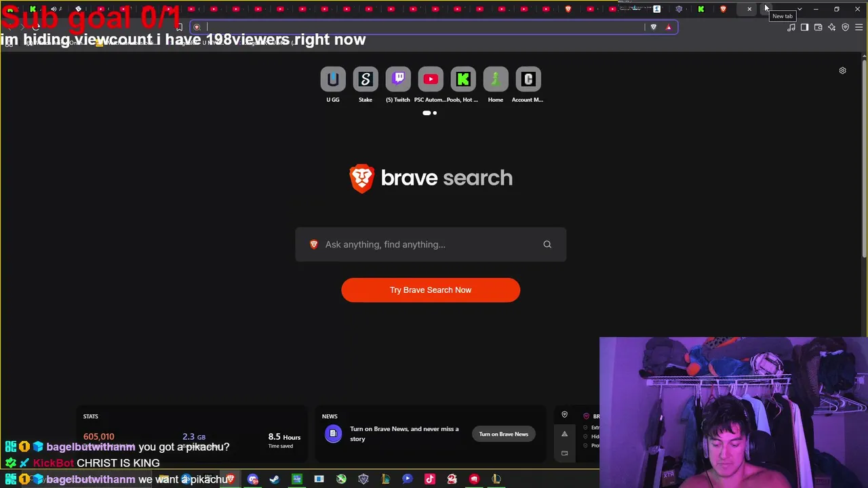Open the Account M... shortcut tile
The image size is (868, 488).
[x=528, y=79]
